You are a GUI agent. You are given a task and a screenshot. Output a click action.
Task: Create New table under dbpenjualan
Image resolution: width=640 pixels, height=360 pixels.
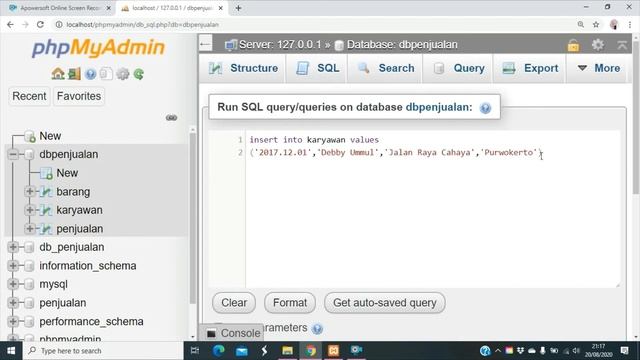(x=67, y=173)
